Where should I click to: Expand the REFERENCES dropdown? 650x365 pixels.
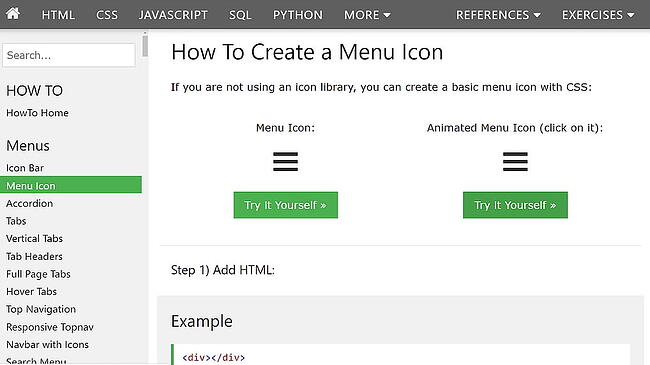[498, 15]
